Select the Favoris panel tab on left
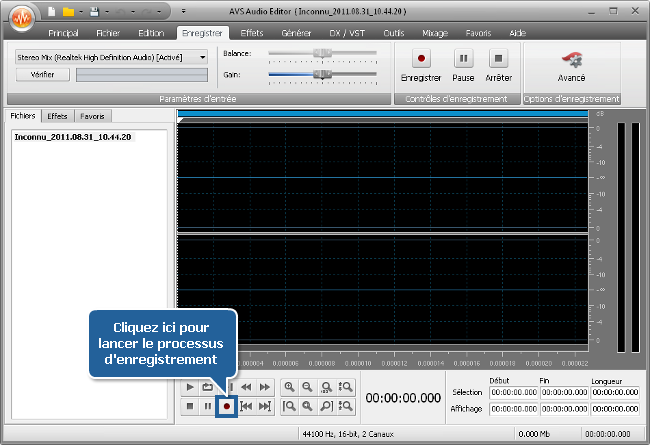 [92, 116]
